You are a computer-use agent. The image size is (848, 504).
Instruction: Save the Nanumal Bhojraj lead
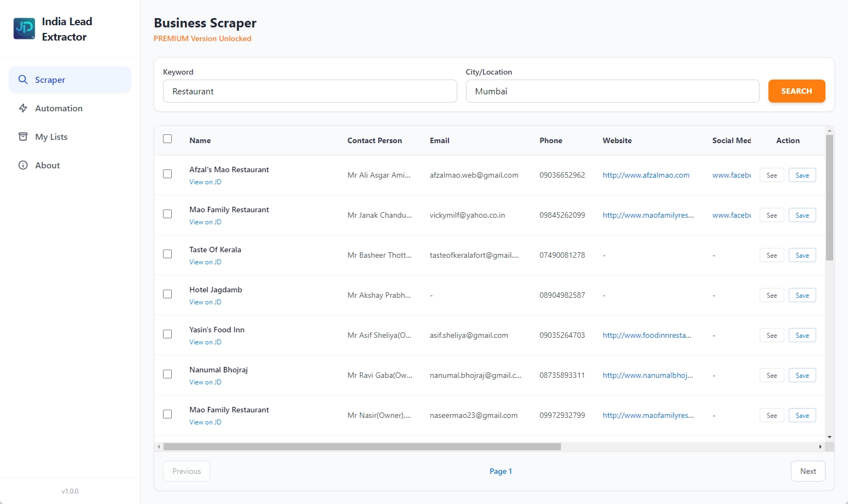[x=802, y=375]
